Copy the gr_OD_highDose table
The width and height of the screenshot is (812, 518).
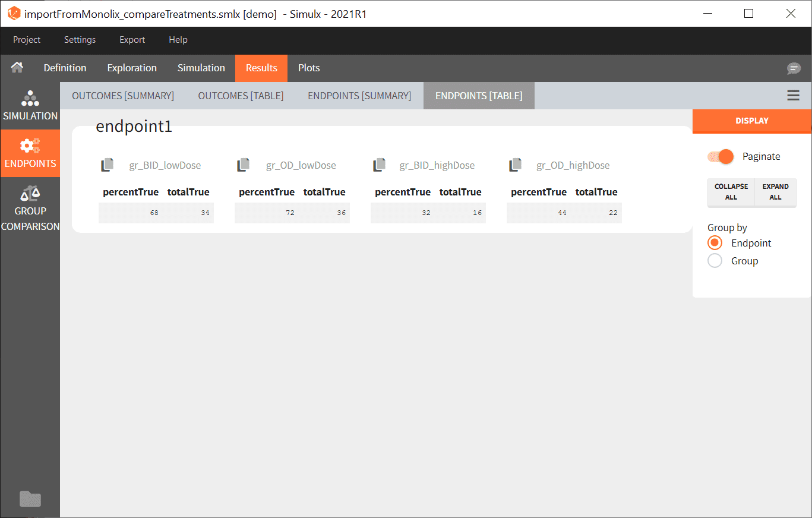515,165
